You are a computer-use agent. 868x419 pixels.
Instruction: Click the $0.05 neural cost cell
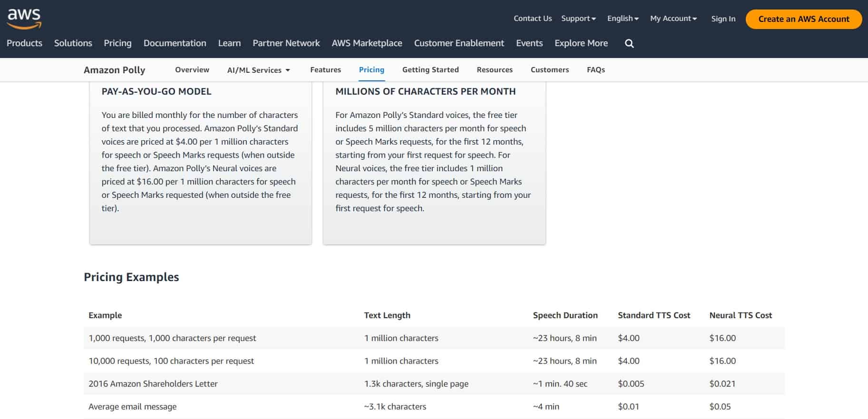[x=720, y=407]
